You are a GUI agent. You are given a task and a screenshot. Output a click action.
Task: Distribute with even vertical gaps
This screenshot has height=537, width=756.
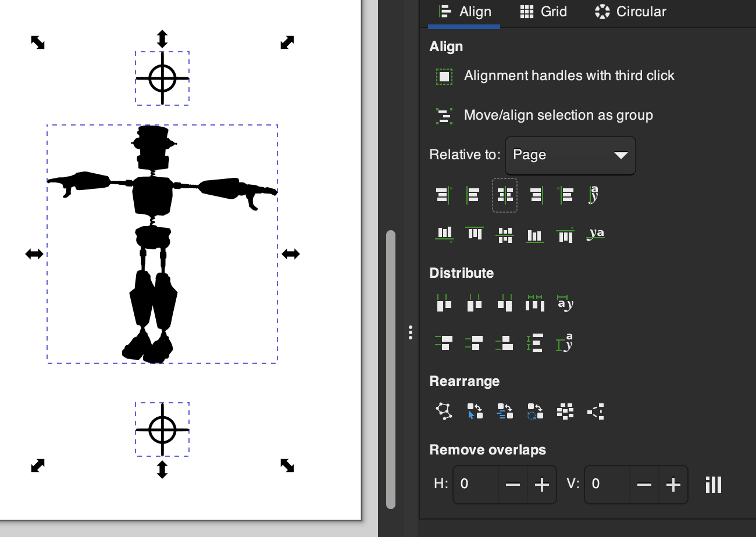tap(535, 343)
